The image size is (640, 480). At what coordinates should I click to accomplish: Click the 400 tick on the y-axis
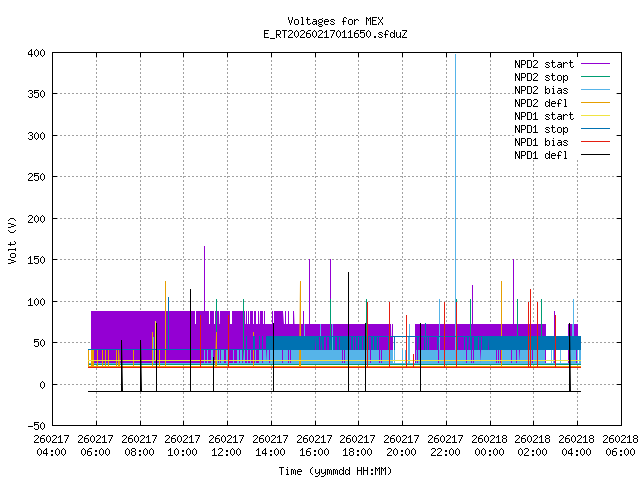pos(34,52)
